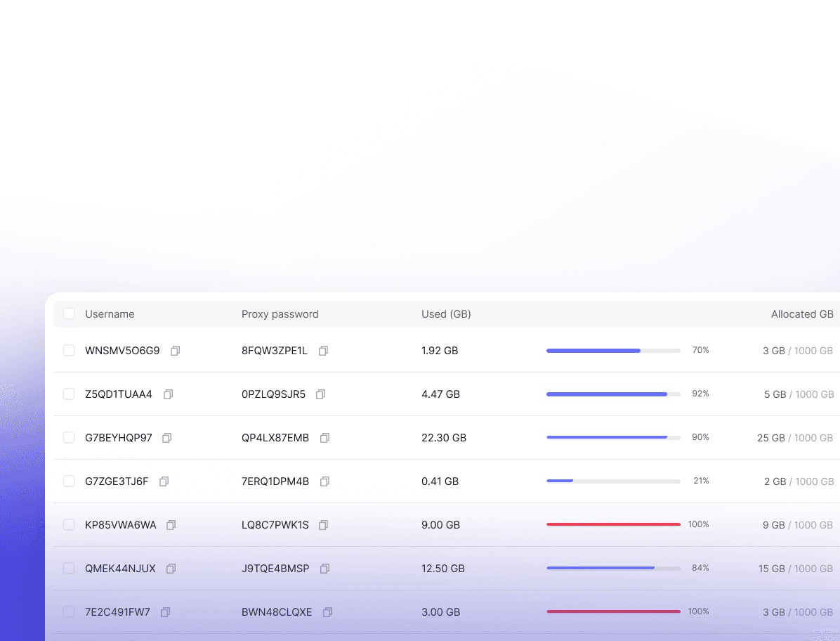Click the 90% usage progress bar
This screenshot has width=840, height=641.
click(613, 438)
